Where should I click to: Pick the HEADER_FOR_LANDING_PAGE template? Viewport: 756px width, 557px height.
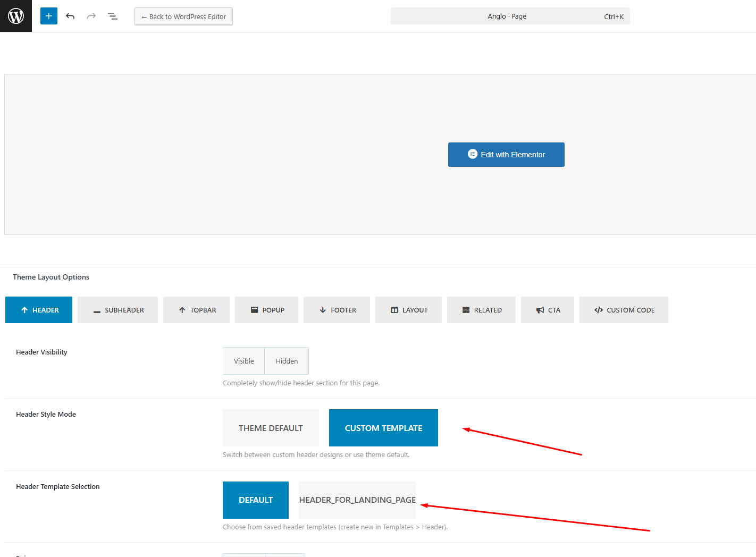coord(357,500)
